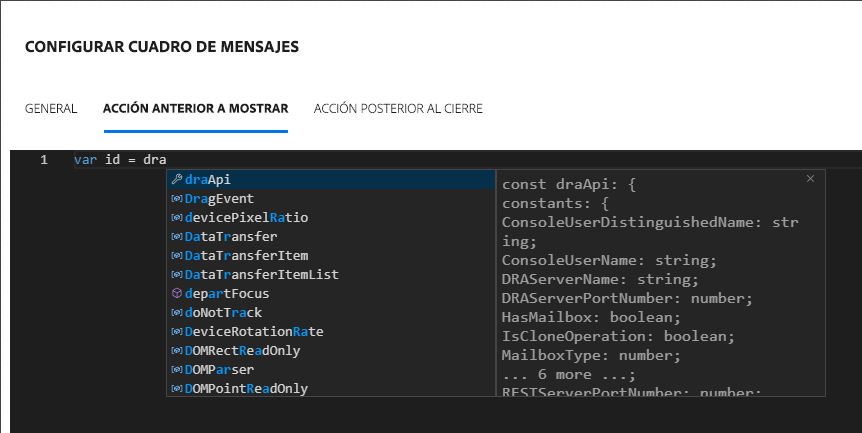Choose the draApi autocomplete suggestion
This screenshot has width=862, height=433.
coord(208,180)
